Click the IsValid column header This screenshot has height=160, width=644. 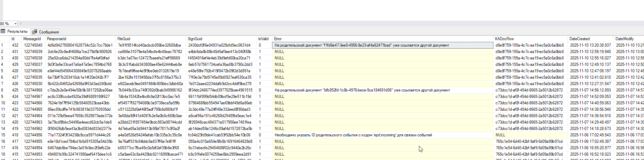click(x=263, y=39)
